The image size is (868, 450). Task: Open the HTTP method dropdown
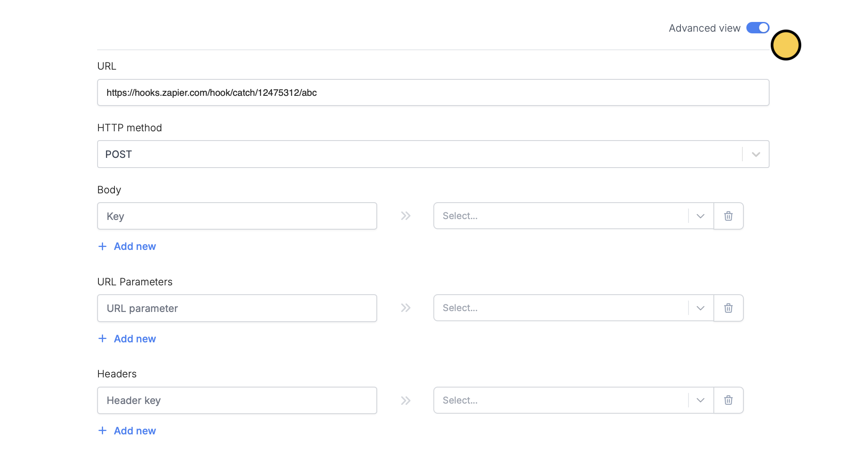tap(755, 154)
